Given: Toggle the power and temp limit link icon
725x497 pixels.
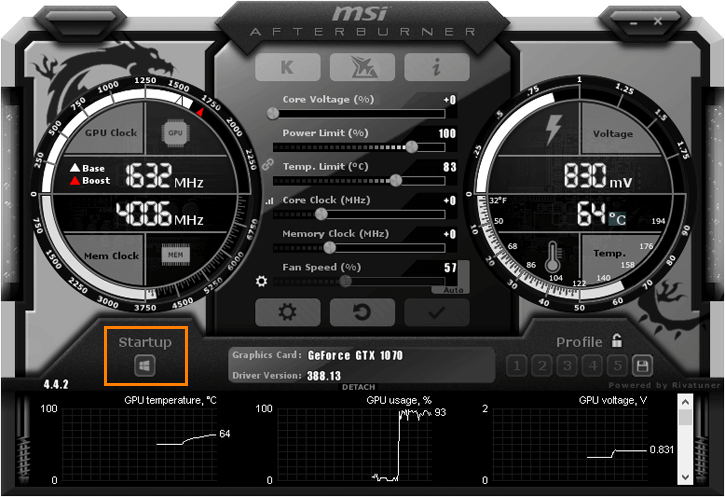Looking at the screenshot, I should pyautogui.click(x=267, y=164).
